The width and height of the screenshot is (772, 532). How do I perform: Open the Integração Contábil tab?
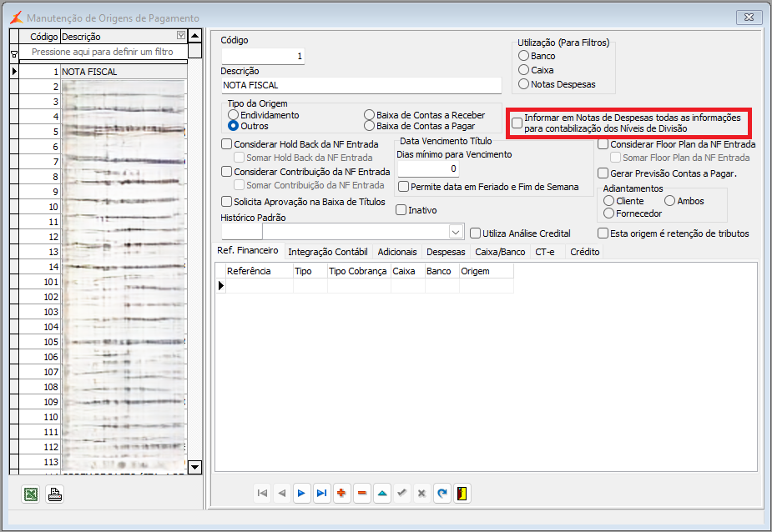[x=328, y=252]
